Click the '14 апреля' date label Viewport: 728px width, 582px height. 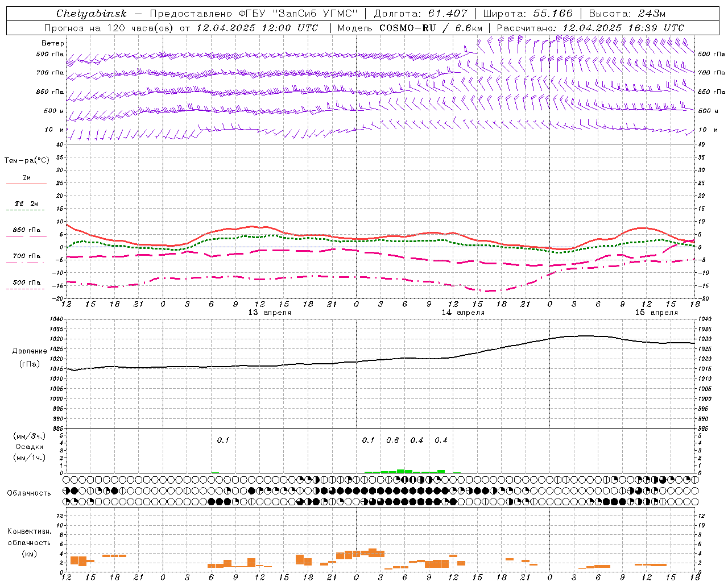click(x=463, y=313)
